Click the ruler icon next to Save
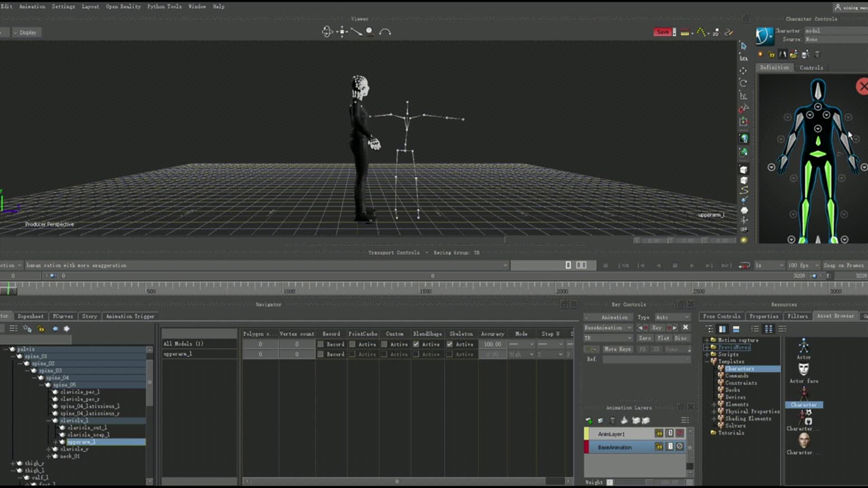Viewport: 868px width, 488px height. click(x=685, y=32)
